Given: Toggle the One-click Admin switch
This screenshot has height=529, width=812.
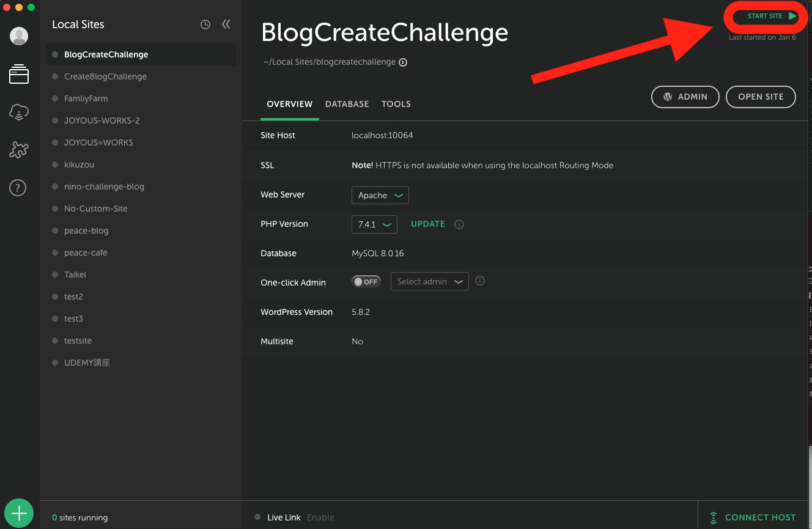Looking at the screenshot, I should pyautogui.click(x=366, y=281).
